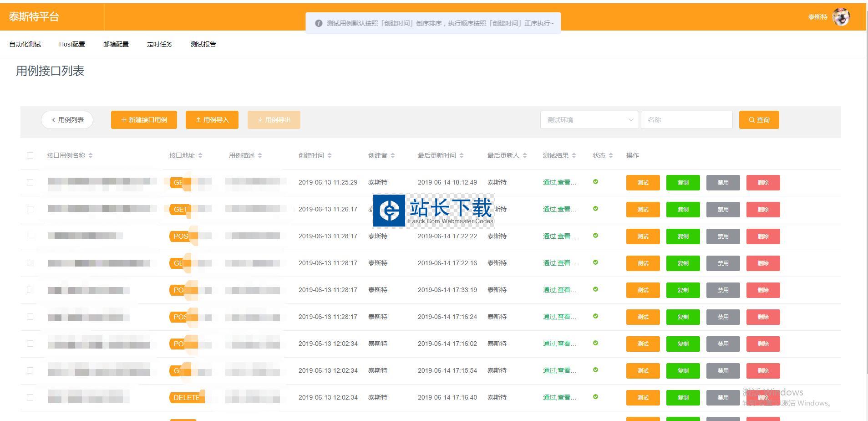The height and width of the screenshot is (421, 868).
Task: Open the Host配置 menu item
Action: coord(72,44)
